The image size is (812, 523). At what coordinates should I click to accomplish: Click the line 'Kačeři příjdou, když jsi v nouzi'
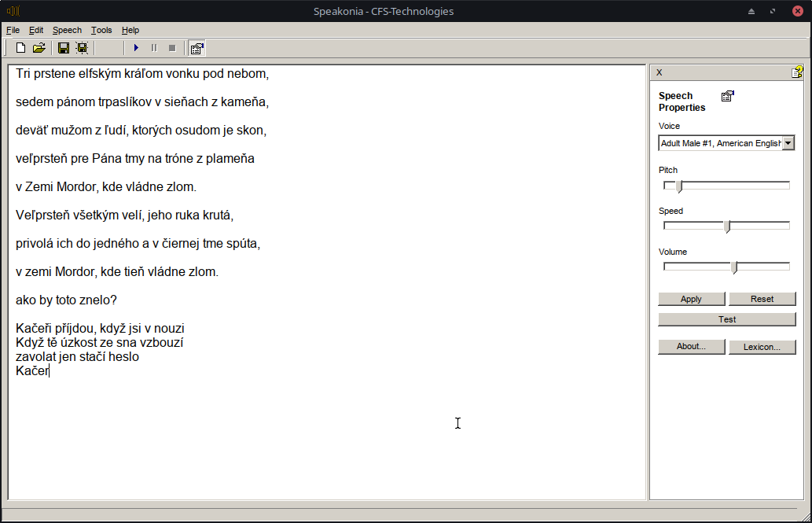pos(100,329)
